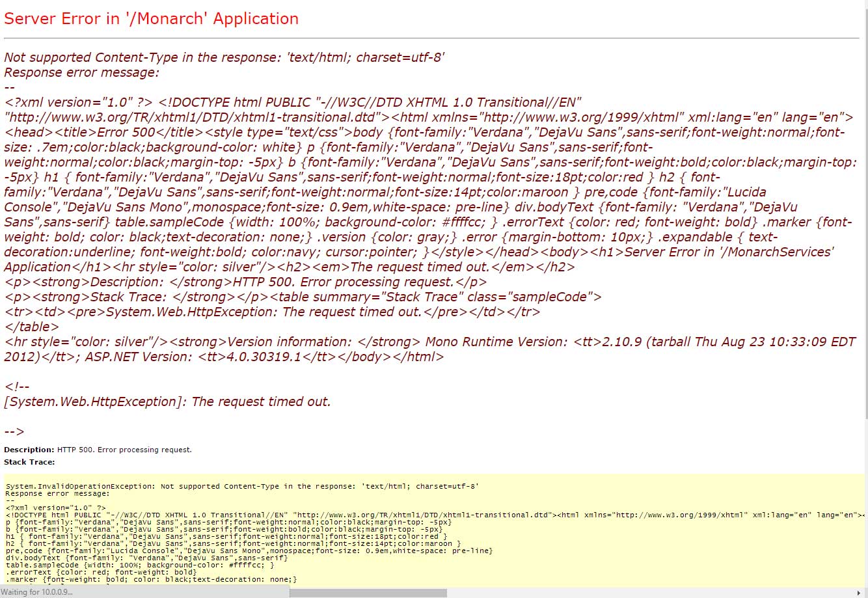Click the "Waiting for 10.0.0.9..." status text
The width and height of the screenshot is (868, 598).
pyautogui.click(x=37, y=592)
